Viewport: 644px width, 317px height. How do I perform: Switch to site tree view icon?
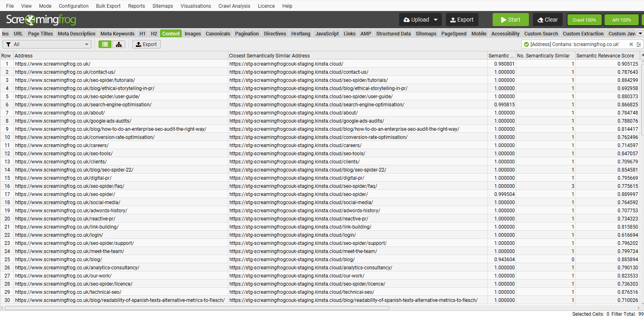pos(119,44)
